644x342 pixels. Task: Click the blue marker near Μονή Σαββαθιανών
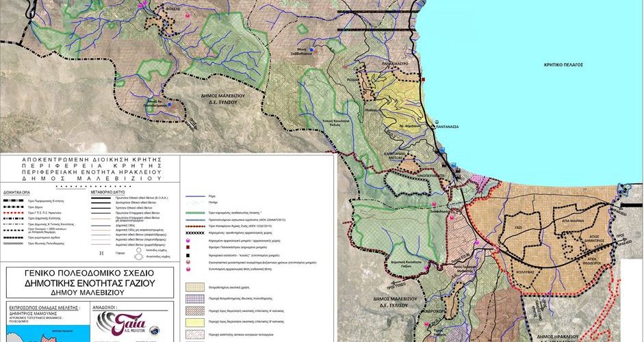[x=312, y=50]
